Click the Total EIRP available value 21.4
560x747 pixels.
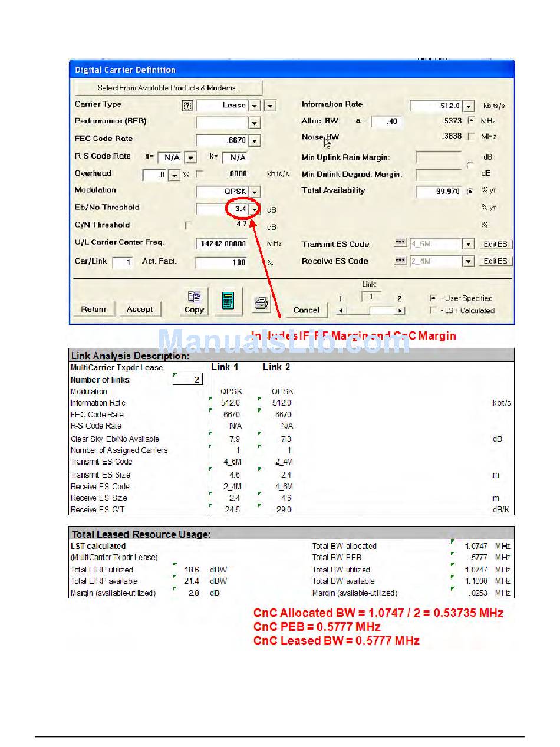tap(192, 581)
